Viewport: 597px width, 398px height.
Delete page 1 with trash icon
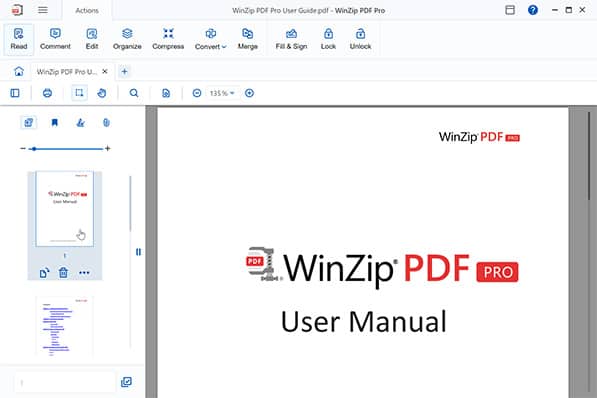(x=63, y=273)
